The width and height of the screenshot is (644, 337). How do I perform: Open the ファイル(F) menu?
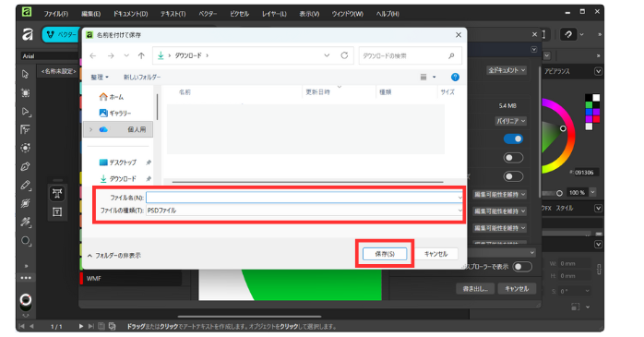pyautogui.click(x=56, y=14)
